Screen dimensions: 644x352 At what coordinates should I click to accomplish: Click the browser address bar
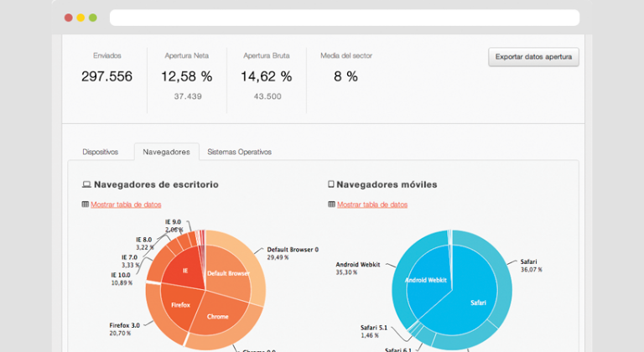click(344, 18)
